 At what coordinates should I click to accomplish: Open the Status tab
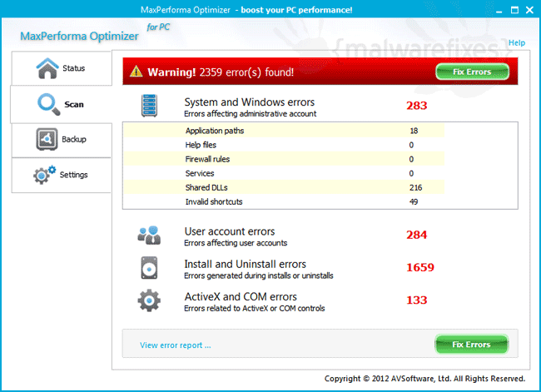(62, 68)
